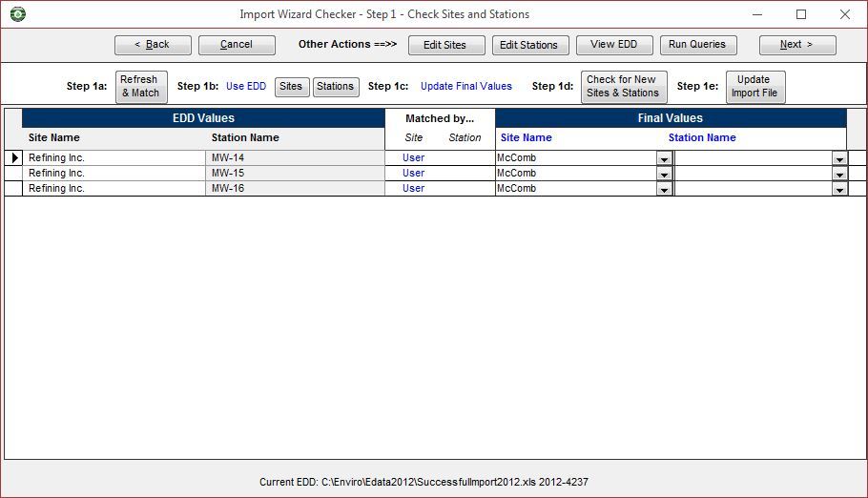Close the Import Wizard window

tap(845, 14)
